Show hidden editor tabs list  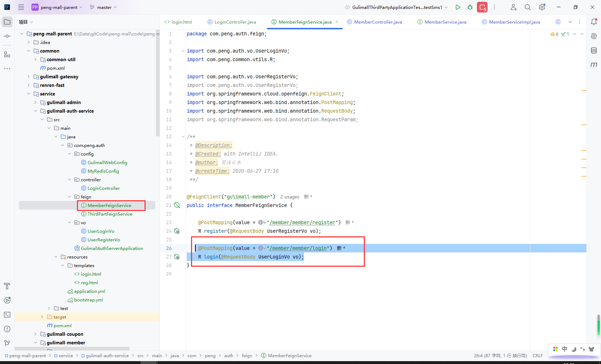click(570, 22)
